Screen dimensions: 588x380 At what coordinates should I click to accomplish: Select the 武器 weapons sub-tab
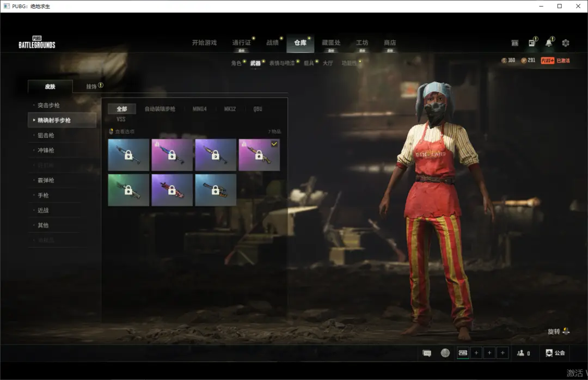click(x=255, y=63)
